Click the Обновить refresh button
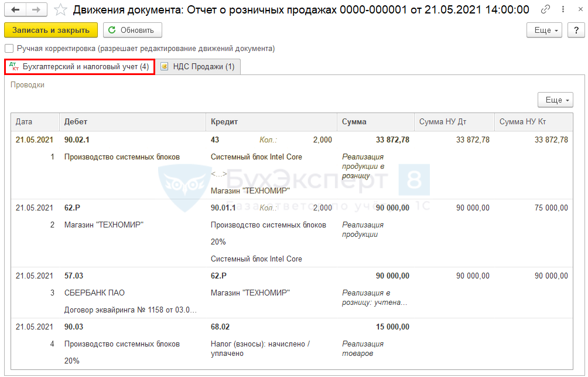 [132, 30]
